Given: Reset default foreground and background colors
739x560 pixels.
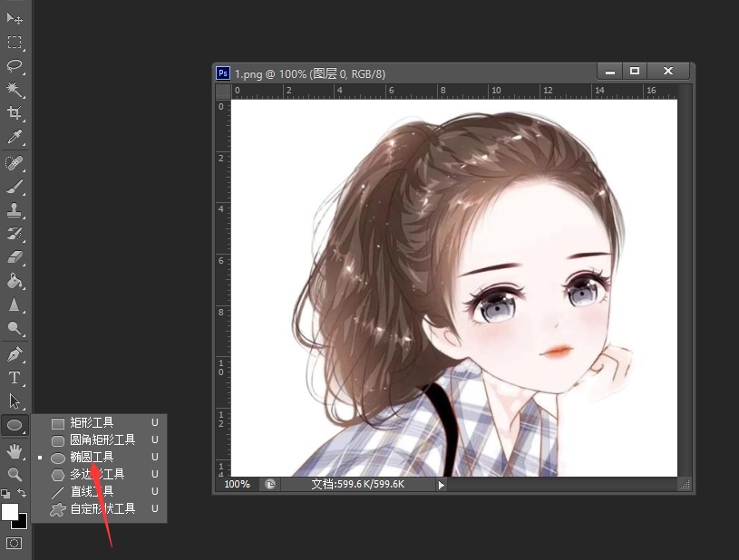Looking at the screenshot, I should (5, 493).
